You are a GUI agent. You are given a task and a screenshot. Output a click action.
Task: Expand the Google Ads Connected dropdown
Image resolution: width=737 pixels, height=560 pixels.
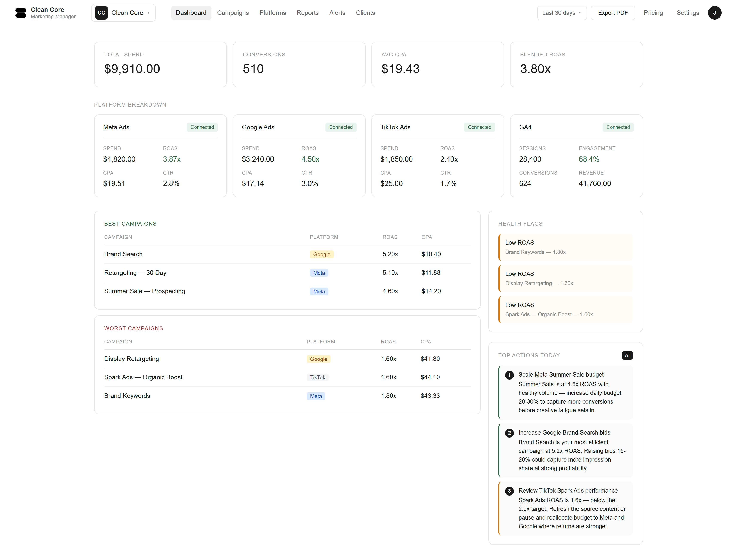pyautogui.click(x=341, y=127)
